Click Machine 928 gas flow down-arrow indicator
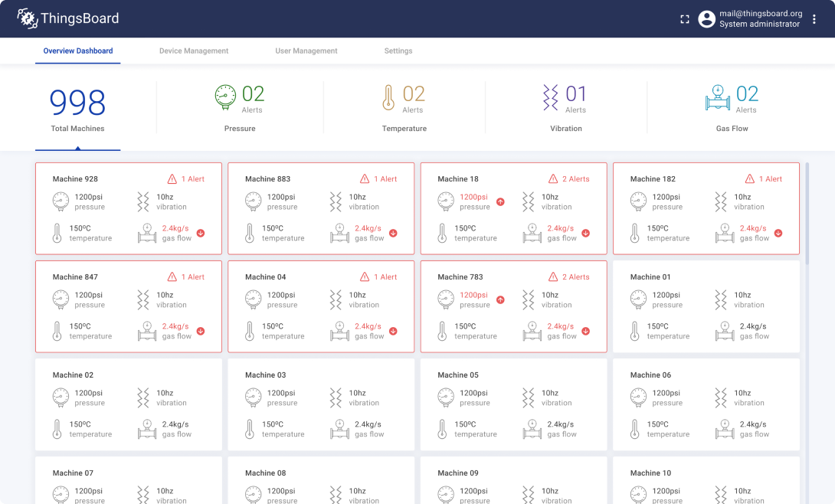 [x=201, y=233]
